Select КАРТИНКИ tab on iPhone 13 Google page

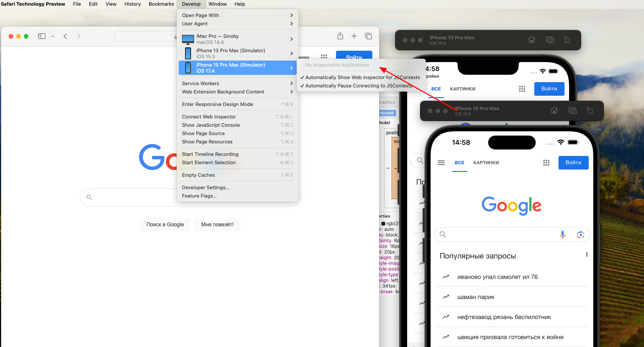coord(462,89)
